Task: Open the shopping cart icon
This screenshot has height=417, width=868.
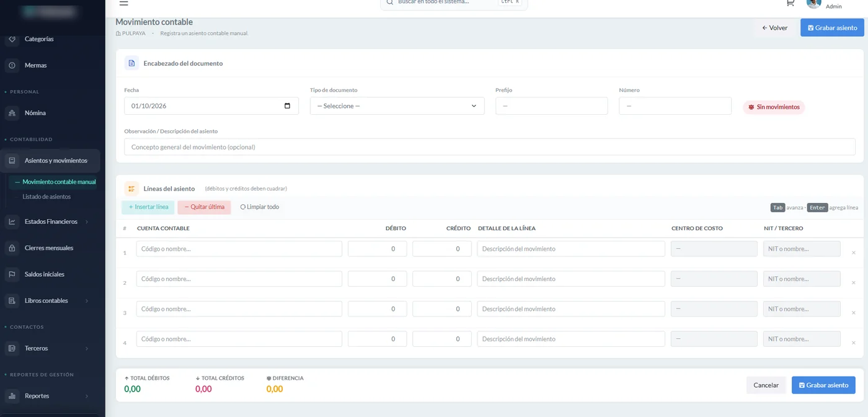Action: pos(790,3)
